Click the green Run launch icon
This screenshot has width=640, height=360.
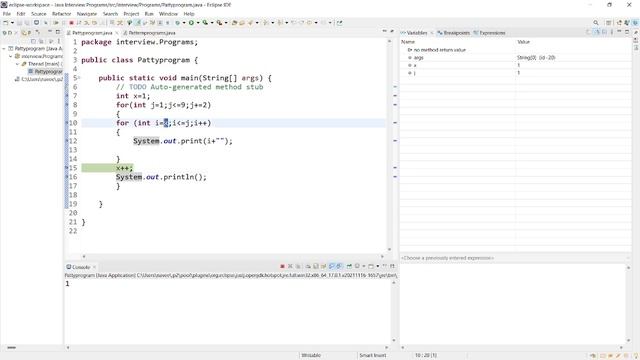191,23
